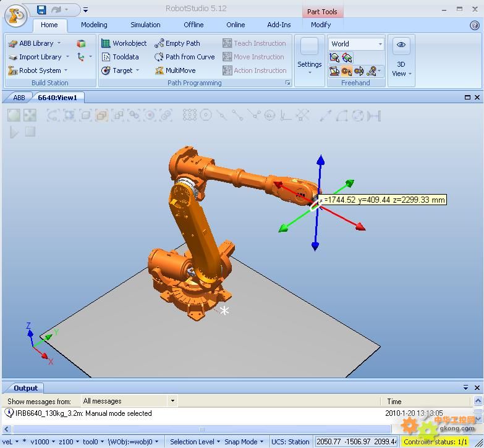
Task: Select the Jog Reorient tool icon
Action: [x=359, y=71]
